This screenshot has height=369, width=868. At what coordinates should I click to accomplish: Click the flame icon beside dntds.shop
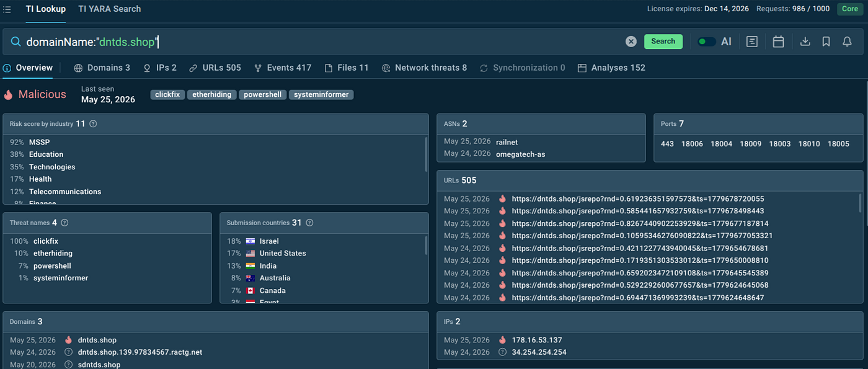click(x=69, y=340)
